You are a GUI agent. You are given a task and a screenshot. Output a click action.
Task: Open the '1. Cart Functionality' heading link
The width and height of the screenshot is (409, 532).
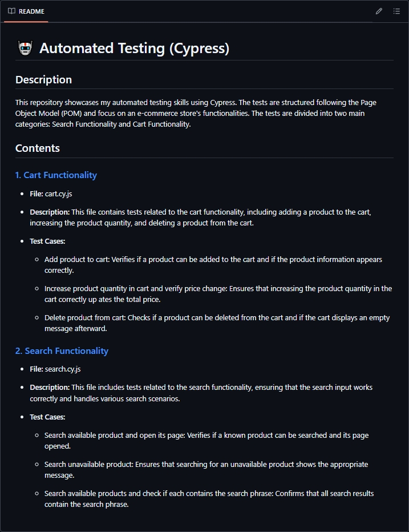point(56,175)
